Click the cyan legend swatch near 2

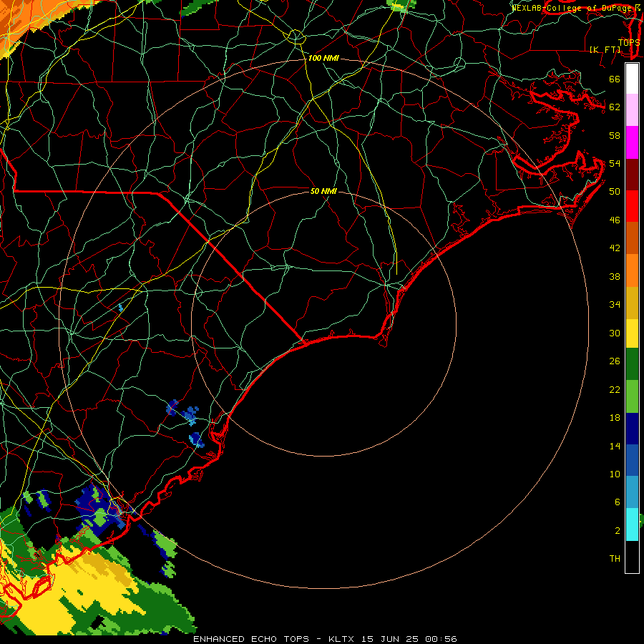tap(632, 525)
